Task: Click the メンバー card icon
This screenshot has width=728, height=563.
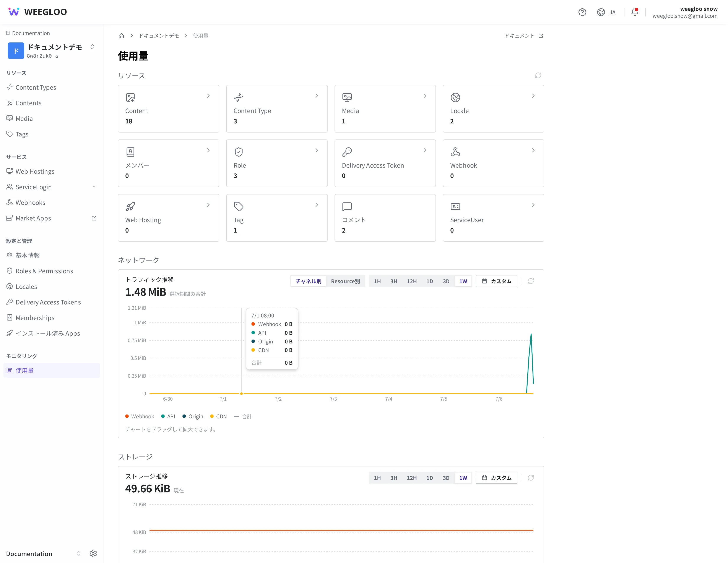Action: (130, 152)
